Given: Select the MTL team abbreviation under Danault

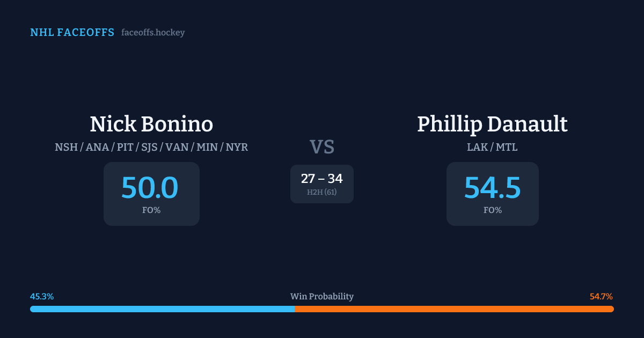Looking at the screenshot, I should [507, 147].
